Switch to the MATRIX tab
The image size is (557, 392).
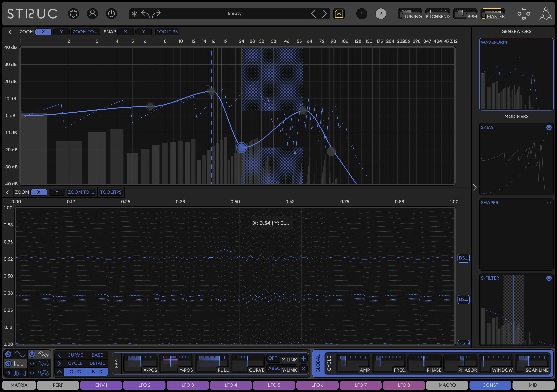tap(19, 385)
